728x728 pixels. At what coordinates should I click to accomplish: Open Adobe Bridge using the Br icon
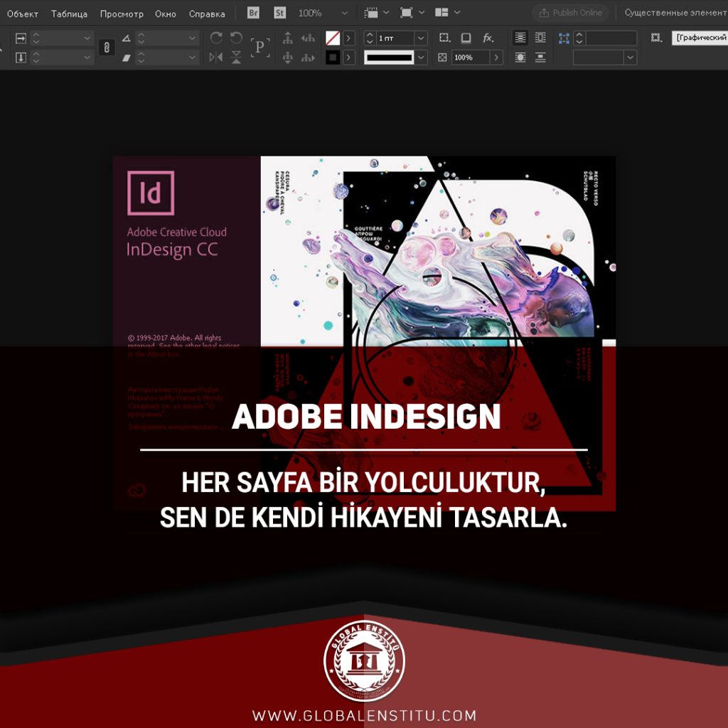[252, 12]
